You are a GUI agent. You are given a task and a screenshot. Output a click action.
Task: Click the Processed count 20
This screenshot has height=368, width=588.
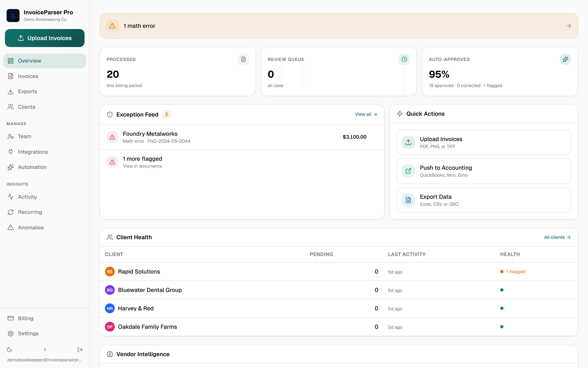coord(113,74)
